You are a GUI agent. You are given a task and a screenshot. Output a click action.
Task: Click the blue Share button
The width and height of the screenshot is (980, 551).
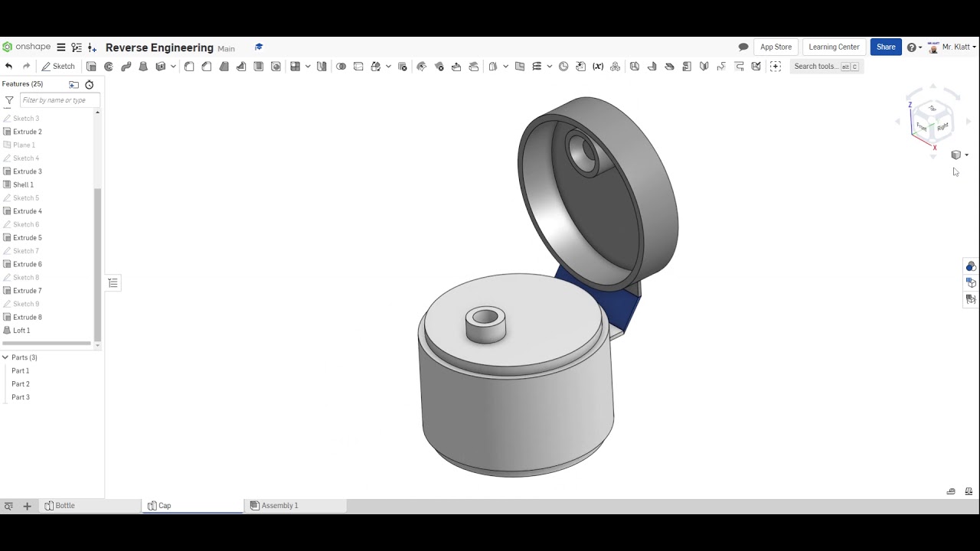pos(886,47)
